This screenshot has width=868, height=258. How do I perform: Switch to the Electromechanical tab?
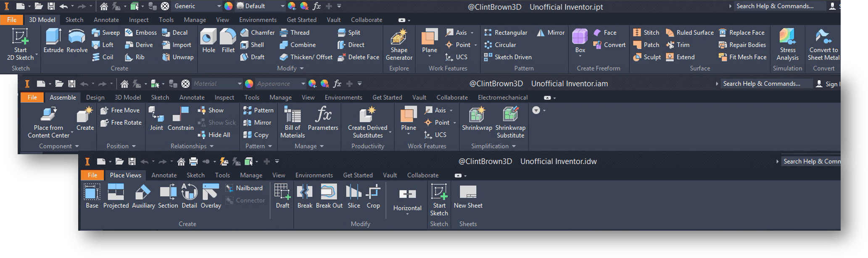click(503, 97)
